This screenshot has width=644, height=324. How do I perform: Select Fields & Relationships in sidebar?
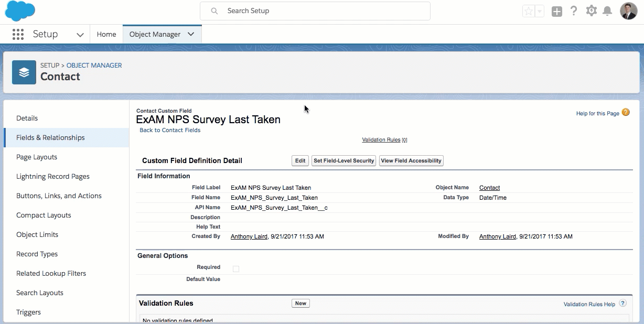coord(66,137)
